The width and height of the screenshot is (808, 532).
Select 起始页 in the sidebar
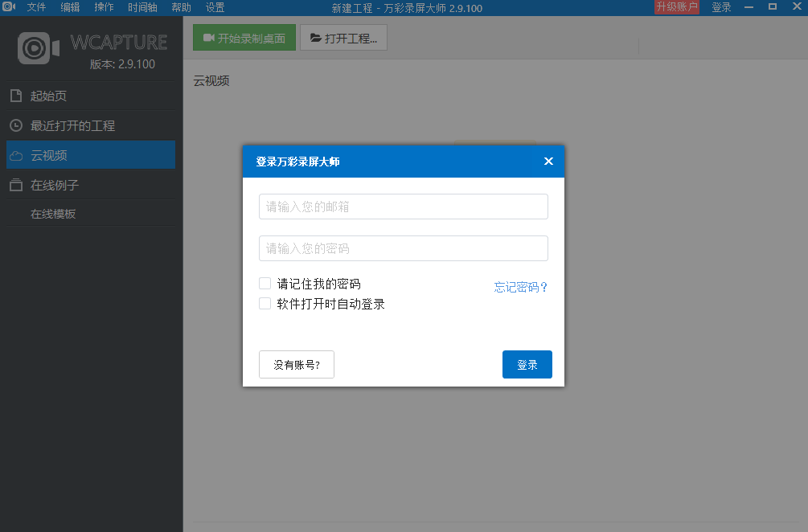[x=91, y=96]
